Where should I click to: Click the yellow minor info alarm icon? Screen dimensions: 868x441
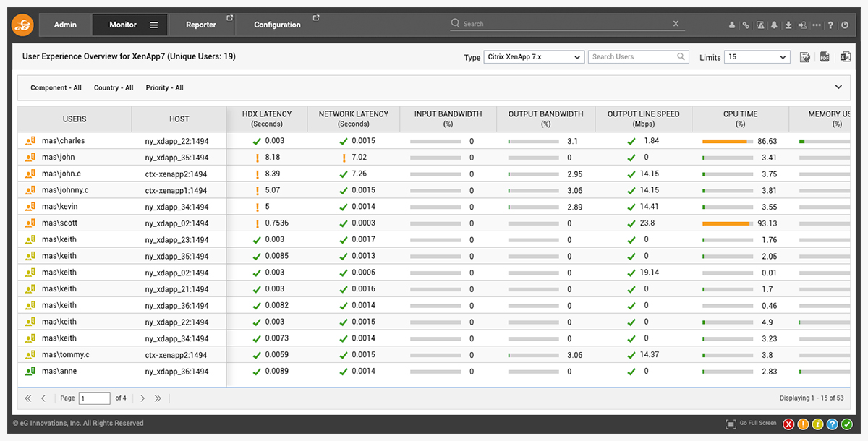(x=817, y=424)
